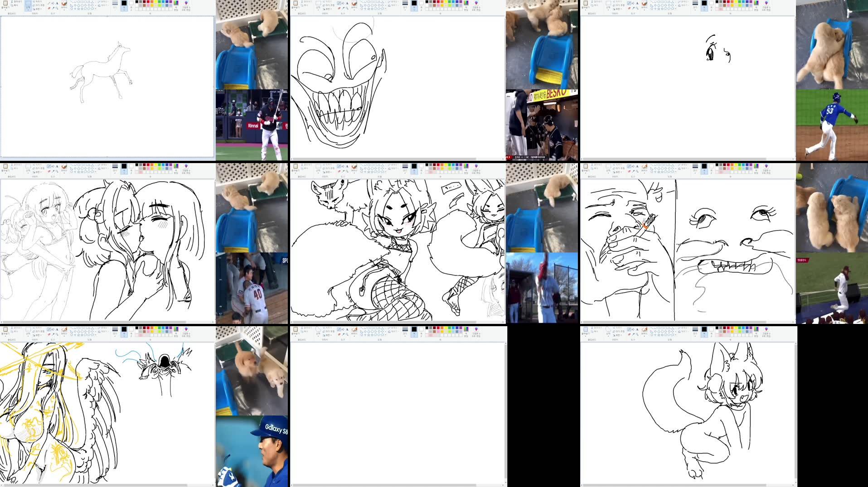Pick the Eraser tool in the grinning face window
868x487 pixels.
(x=338, y=9)
